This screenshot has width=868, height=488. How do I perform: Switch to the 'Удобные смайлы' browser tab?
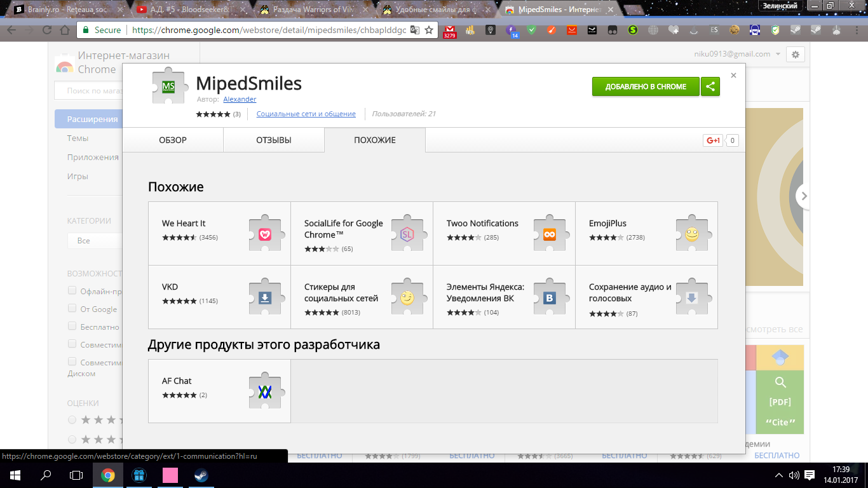tap(435, 10)
